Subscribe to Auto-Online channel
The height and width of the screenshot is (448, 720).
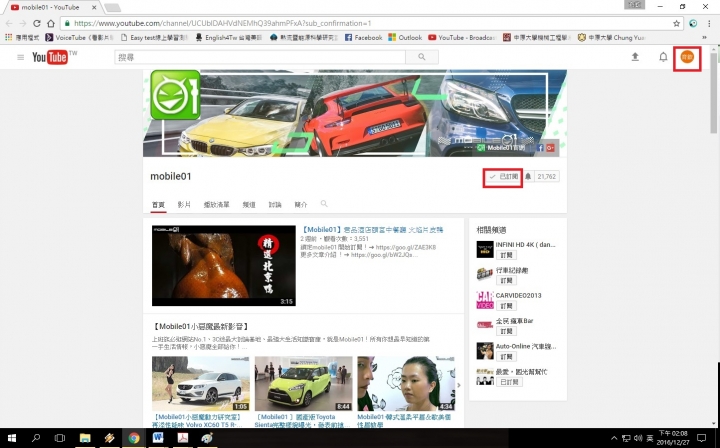(506, 357)
